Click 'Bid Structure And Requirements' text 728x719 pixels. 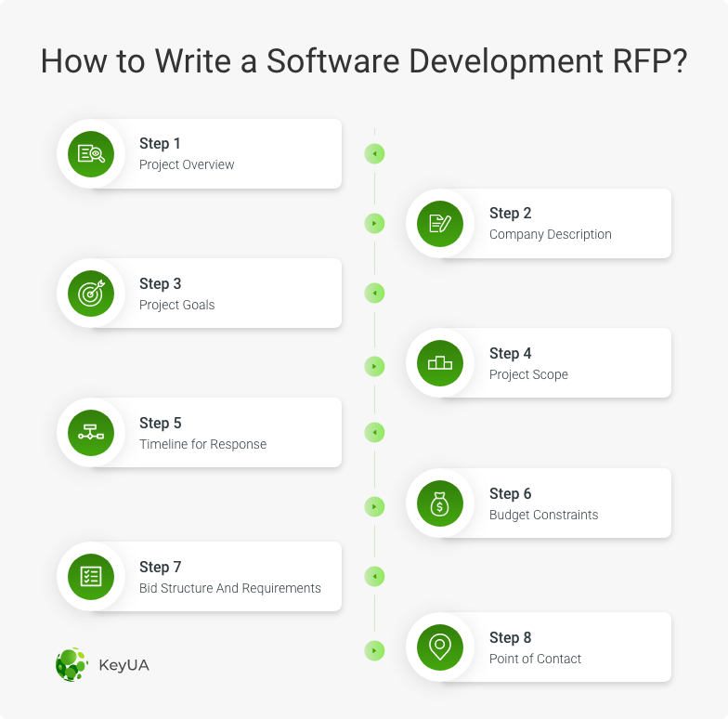(x=230, y=589)
